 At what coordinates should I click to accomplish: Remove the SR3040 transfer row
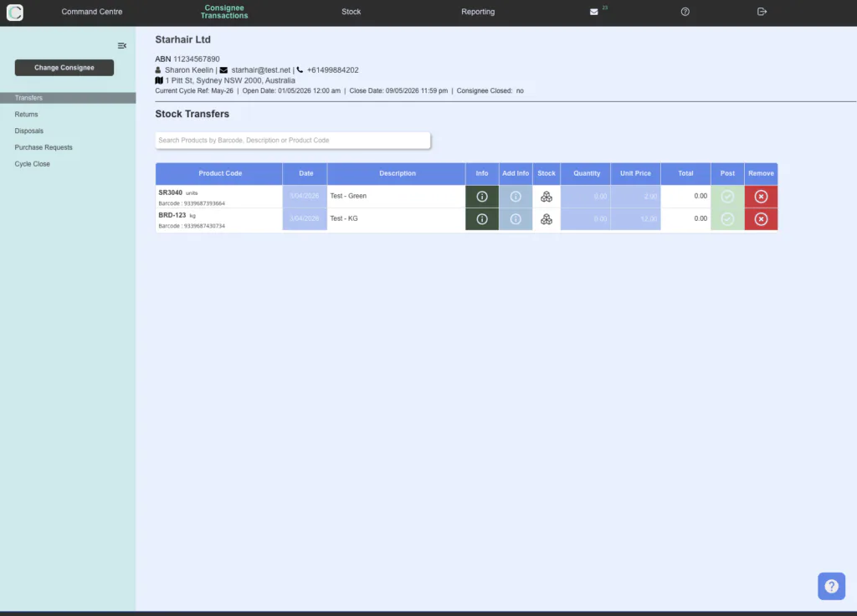[x=761, y=196]
